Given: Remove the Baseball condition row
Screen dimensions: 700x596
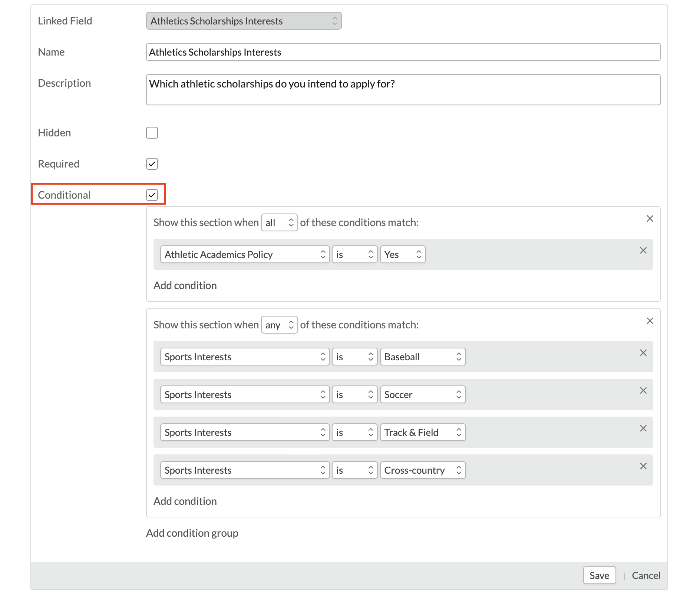Looking at the screenshot, I should (x=643, y=353).
